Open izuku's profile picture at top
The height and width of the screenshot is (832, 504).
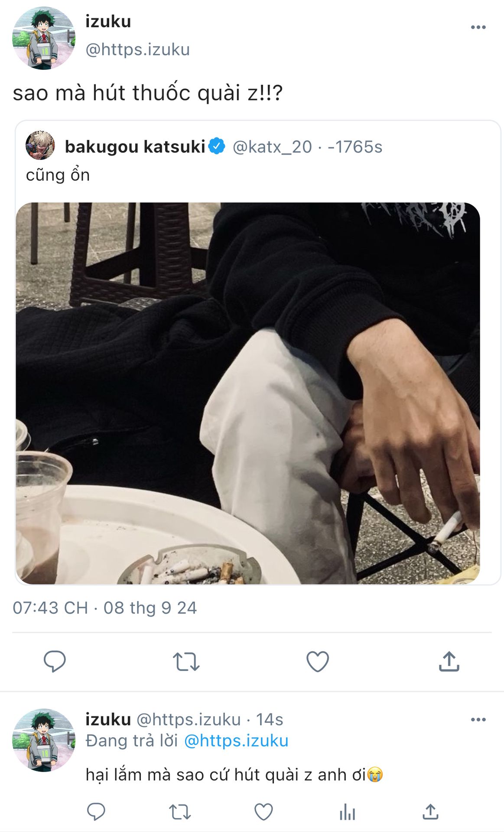[x=43, y=38]
